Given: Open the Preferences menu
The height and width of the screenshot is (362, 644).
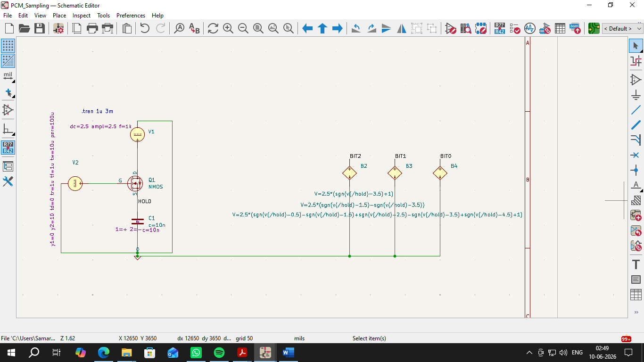Looking at the screenshot, I should point(131,16).
